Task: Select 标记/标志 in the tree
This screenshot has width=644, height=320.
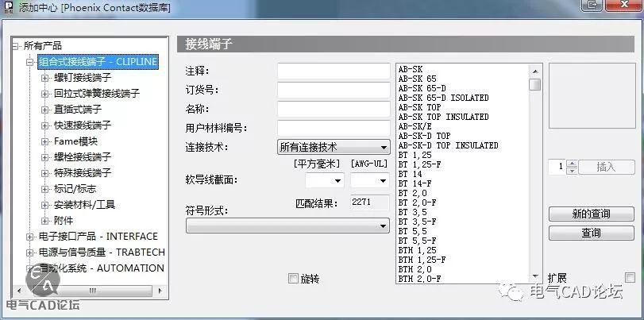Action: point(75,189)
